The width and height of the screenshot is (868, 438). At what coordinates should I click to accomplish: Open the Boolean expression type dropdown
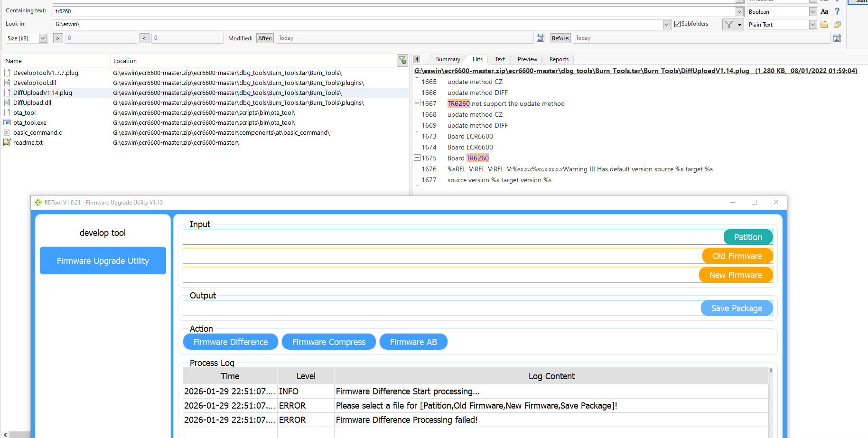[813, 11]
